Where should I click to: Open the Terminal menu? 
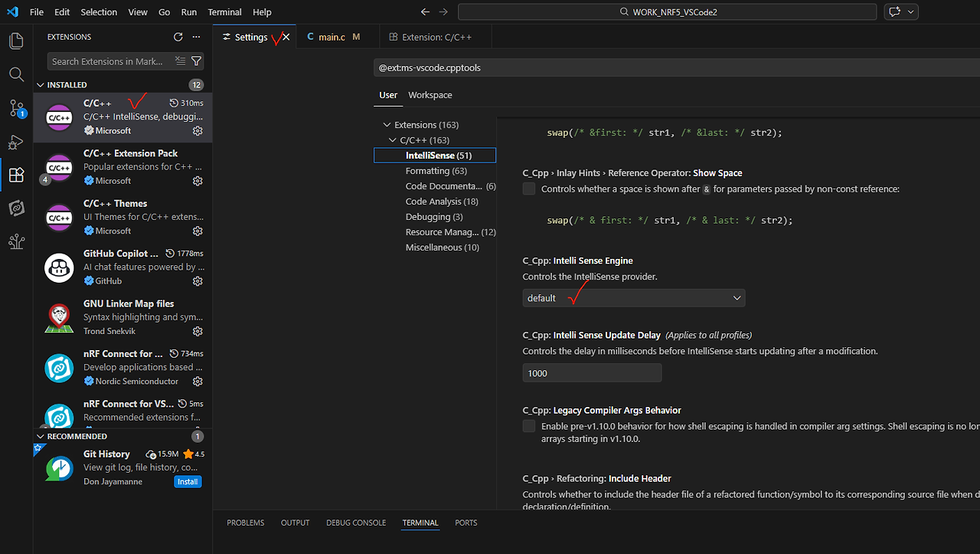tap(224, 12)
